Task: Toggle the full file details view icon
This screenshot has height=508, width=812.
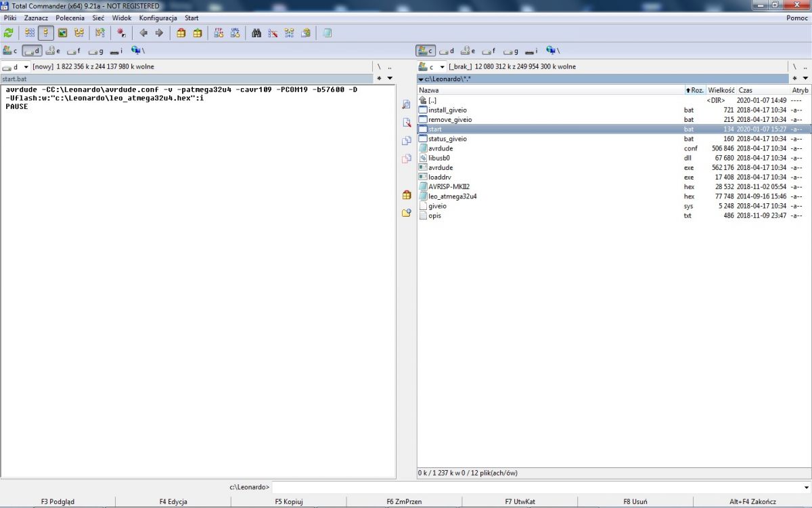Action: (x=46, y=33)
